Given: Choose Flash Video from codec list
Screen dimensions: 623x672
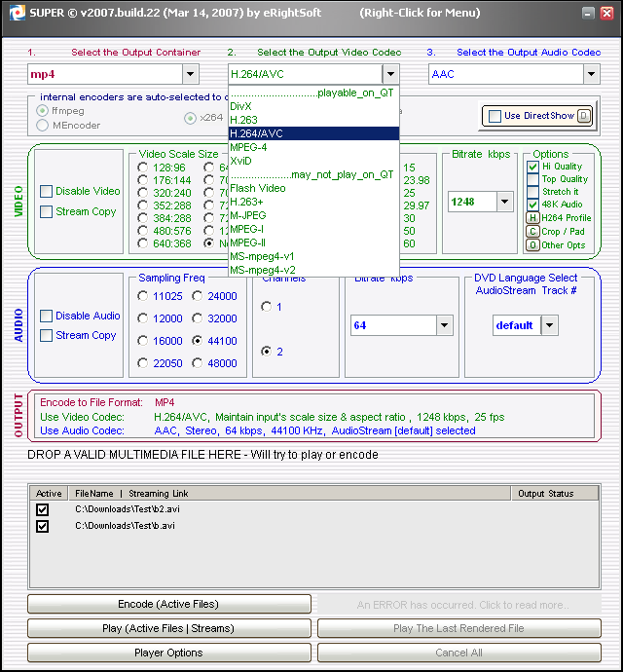Looking at the screenshot, I should click(x=314, y=188).
